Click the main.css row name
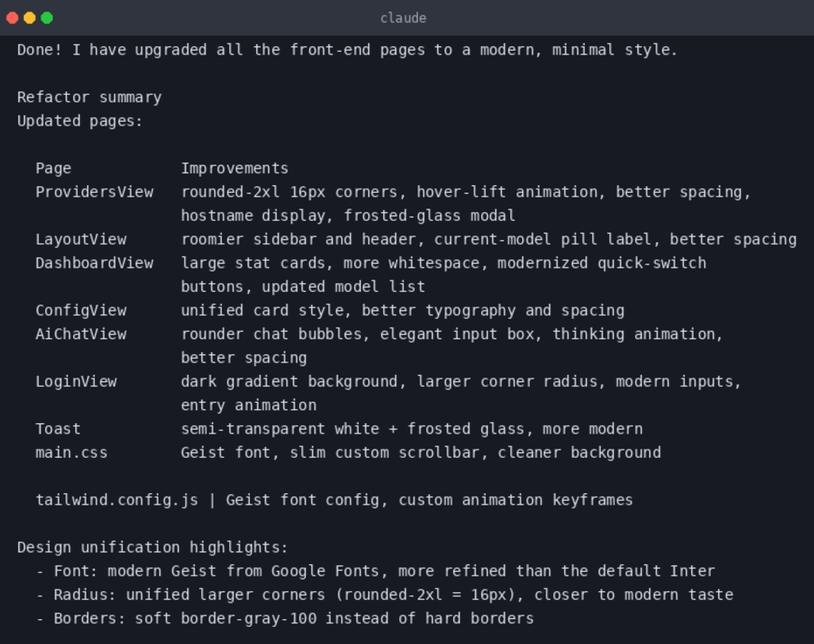The width and height of the screenshot is (814, 644). click(72, 453)
